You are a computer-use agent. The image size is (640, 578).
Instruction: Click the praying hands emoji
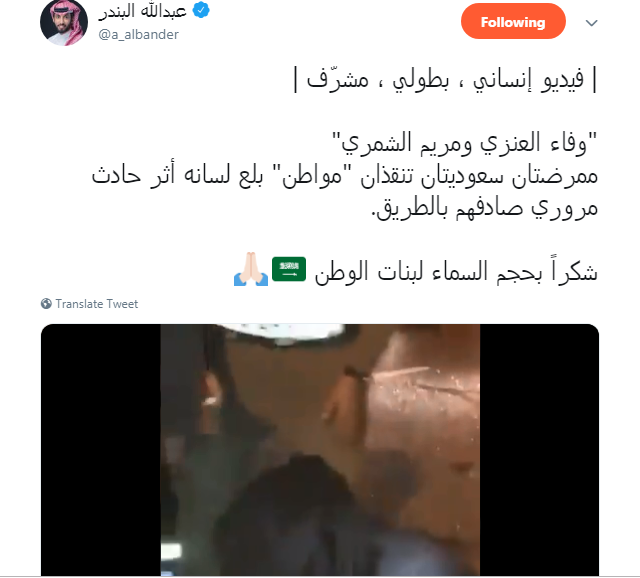(x=251, y=269)
